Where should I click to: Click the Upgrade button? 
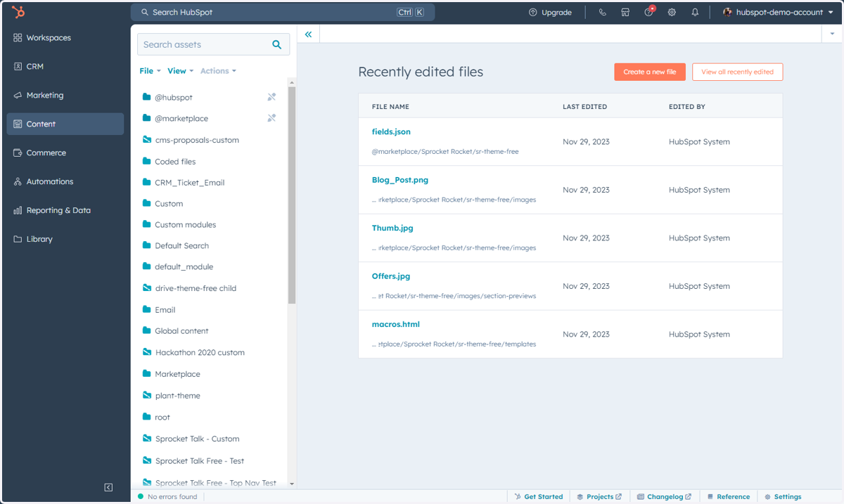click(x=551, y=13)
